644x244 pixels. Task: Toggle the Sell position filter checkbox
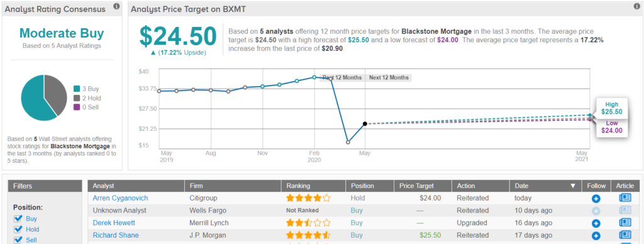pos(18,240)
